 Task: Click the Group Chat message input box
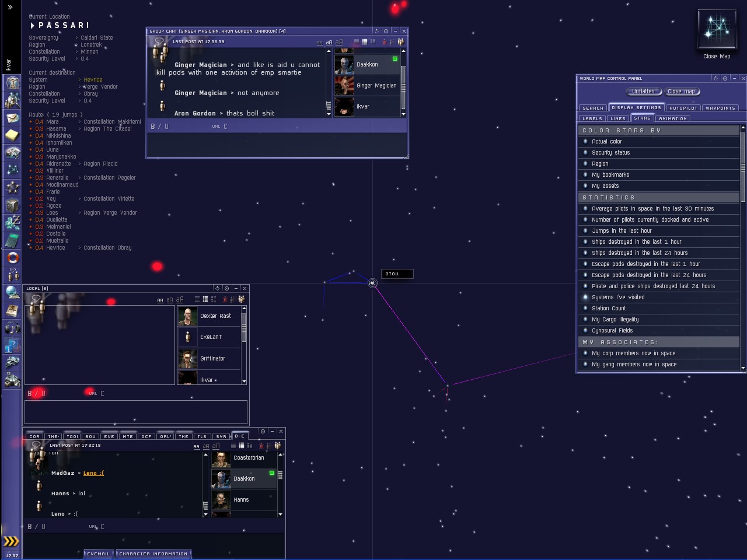point(277,145)
